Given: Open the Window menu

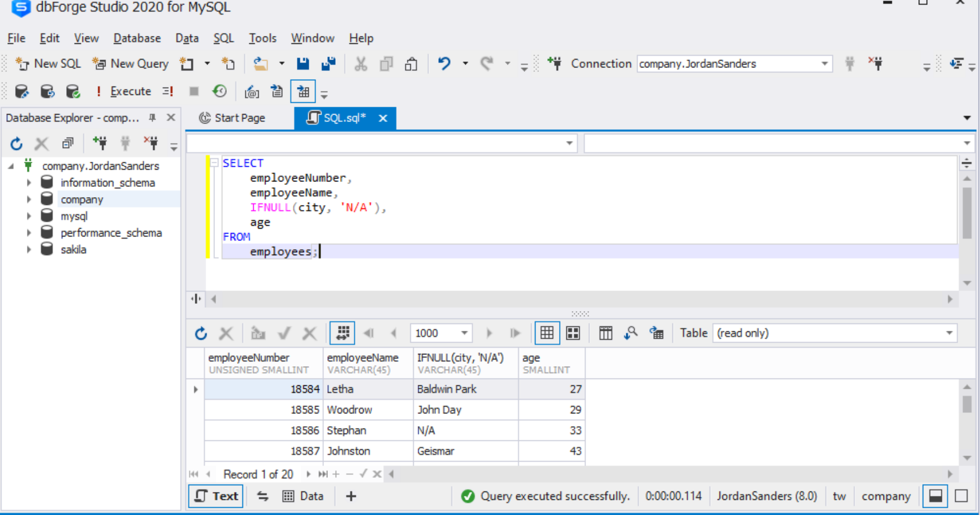Looking at the screenshot, I should coord(313,38).
